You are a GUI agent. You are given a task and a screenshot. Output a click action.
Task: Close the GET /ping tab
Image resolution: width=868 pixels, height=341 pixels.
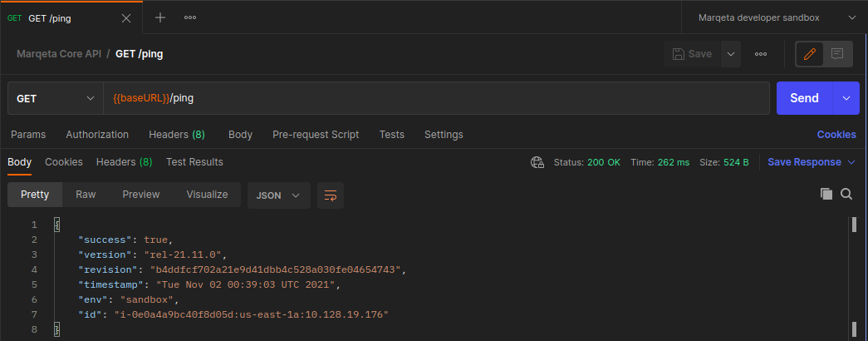126,17
